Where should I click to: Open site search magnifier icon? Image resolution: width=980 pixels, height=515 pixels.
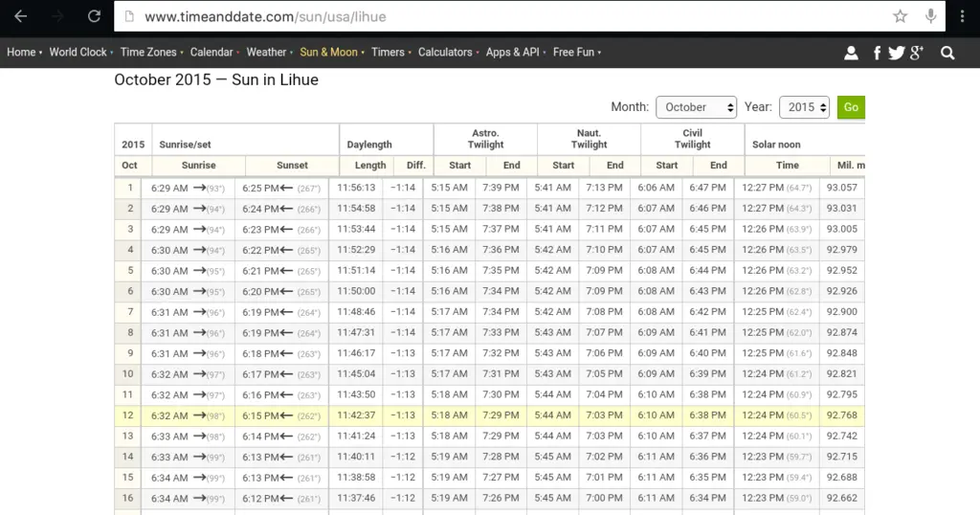click(x=947, y=53)
